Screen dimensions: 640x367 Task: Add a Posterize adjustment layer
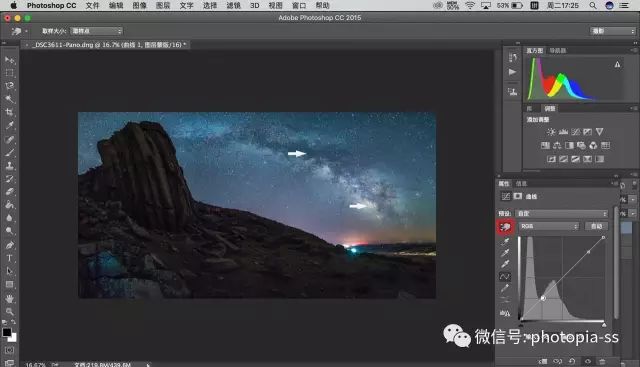click(x=563, y=159)
